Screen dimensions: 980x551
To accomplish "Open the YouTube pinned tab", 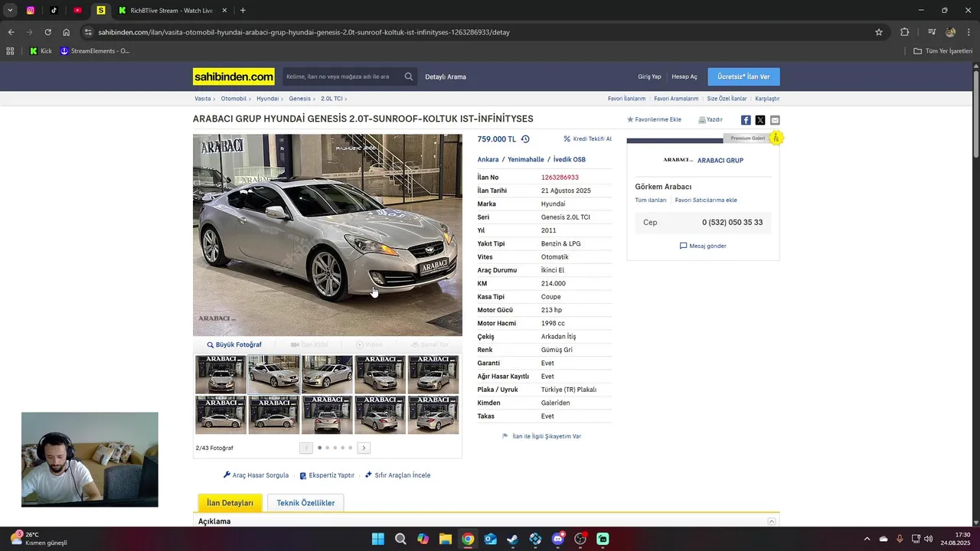I will [x=77, y=11].
